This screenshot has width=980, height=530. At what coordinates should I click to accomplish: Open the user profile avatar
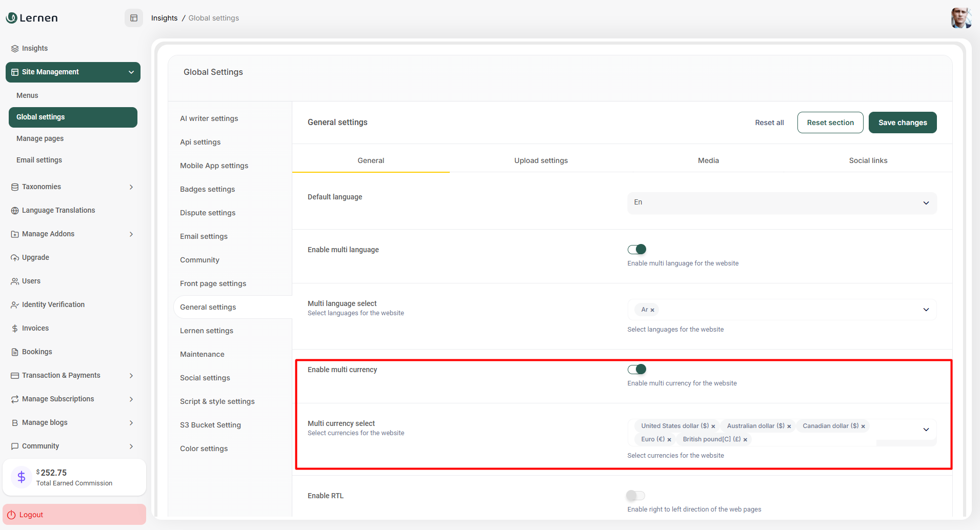pyautogui.click(x=961, y=18)
